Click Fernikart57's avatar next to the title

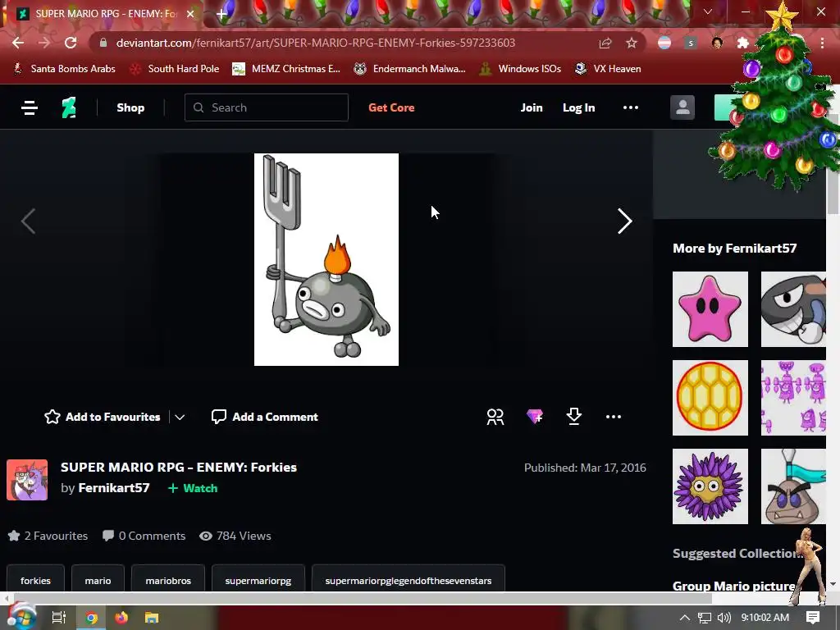coord(27,480)
